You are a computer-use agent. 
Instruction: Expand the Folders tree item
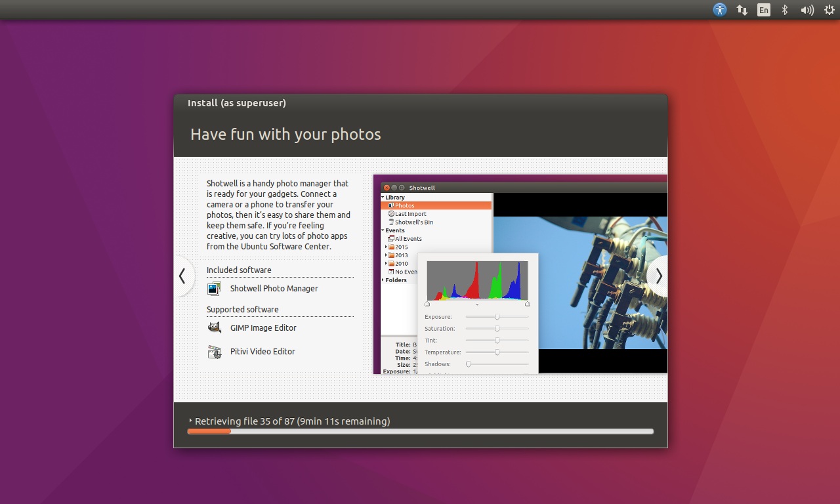[x=383, y=280]
